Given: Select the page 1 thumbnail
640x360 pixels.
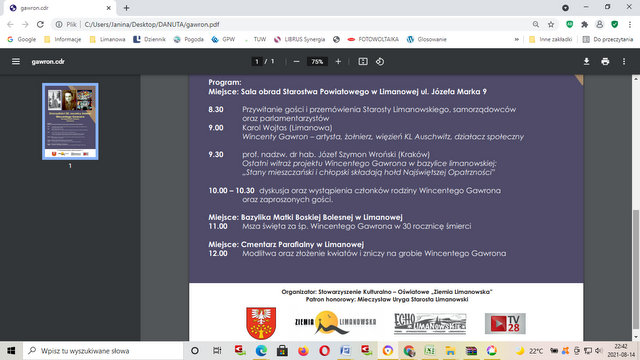Looking at the screenshot, I should 70,121.
